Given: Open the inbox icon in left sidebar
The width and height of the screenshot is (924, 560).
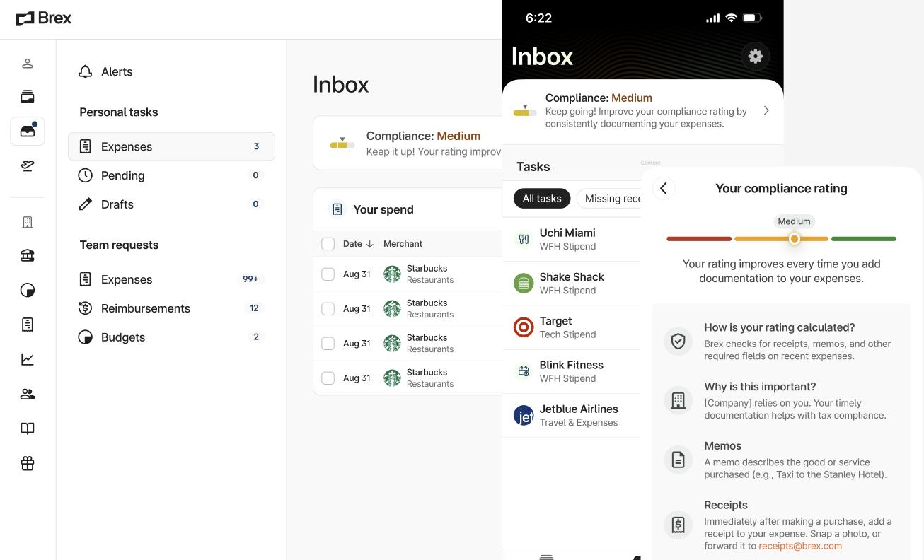Looking at the screenshot, I should coord(28,132).
